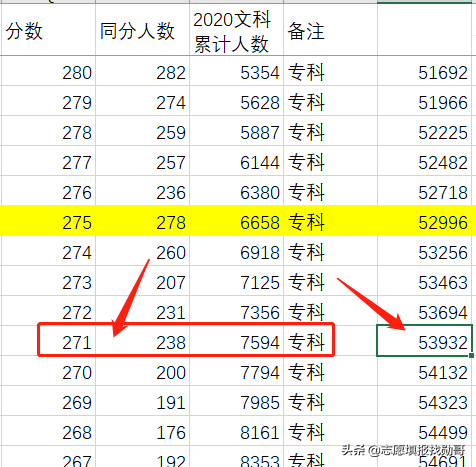This screenshot has width=476, height=467.
Task: Click cell showing 53694
Action: [x=424, y=311]
